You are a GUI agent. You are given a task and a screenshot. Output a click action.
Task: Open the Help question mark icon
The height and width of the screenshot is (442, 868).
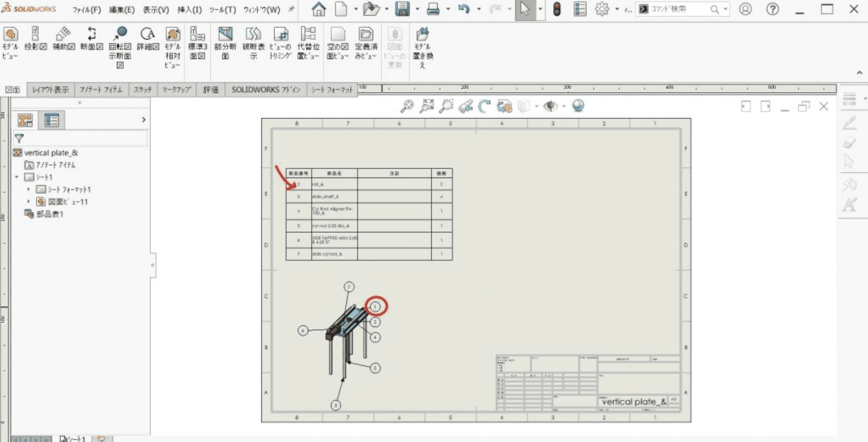773,9
